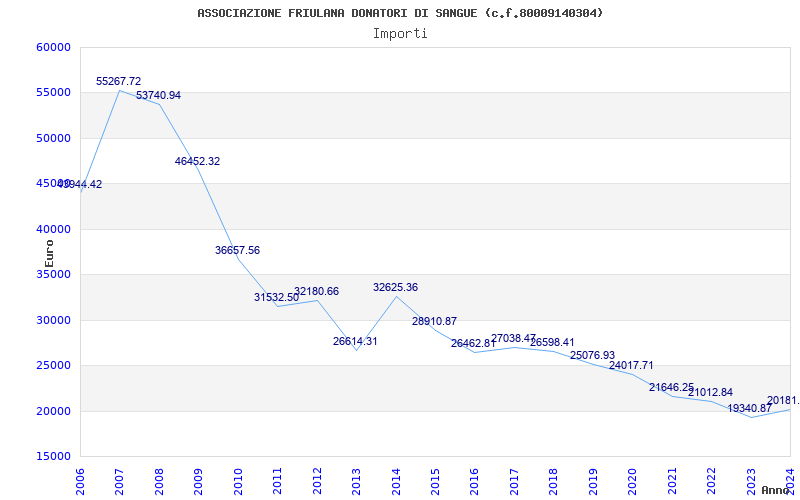Screen dimensions: 800x500
Task: Click the data label 46452.32
Action: tap(197, 161)
